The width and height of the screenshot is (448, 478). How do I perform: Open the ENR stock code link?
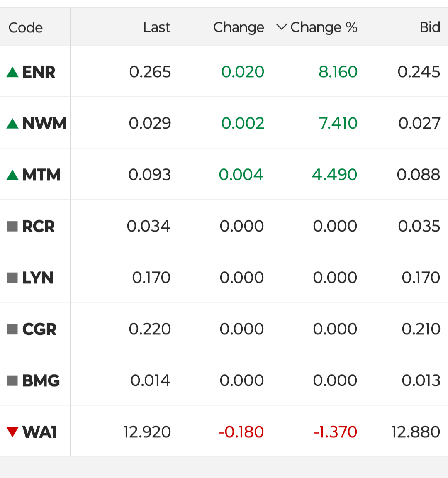[39, 72]
